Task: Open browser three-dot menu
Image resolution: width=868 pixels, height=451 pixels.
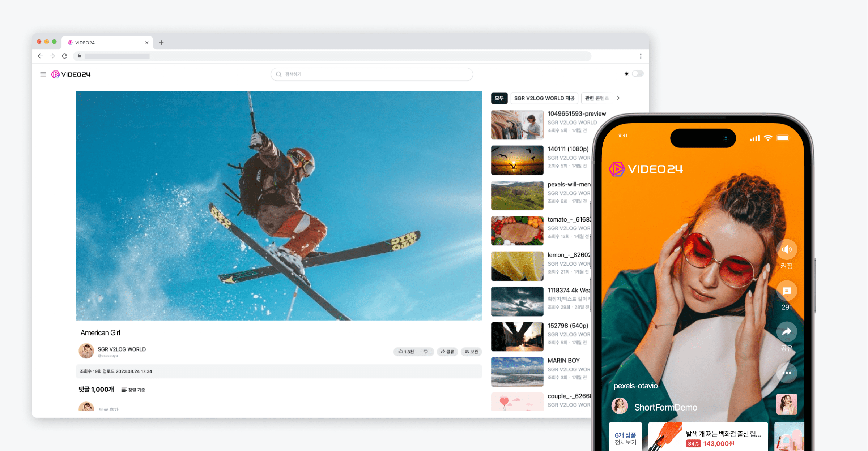Action: tap(641, 56)
